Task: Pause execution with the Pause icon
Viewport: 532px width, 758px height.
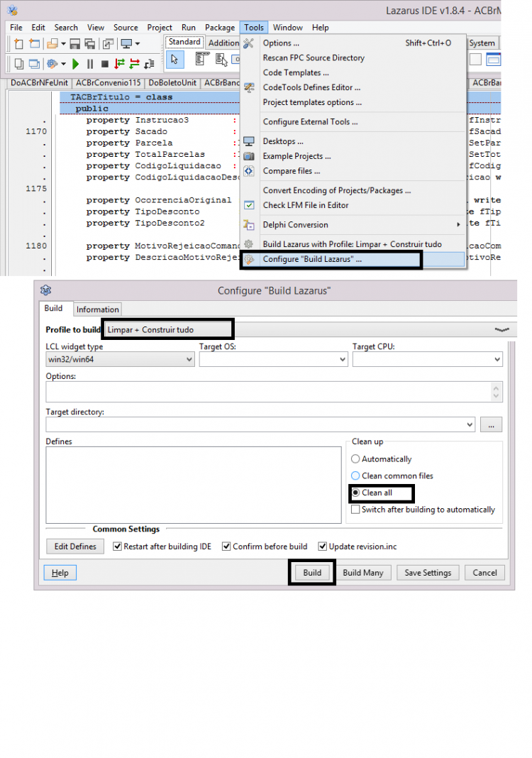Action: [90, 63]
